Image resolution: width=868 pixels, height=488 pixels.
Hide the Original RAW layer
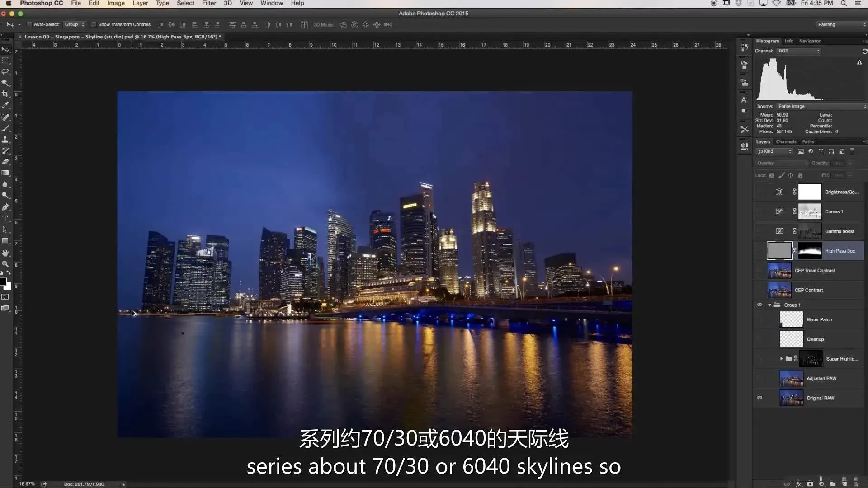click(x=759, y=398)
